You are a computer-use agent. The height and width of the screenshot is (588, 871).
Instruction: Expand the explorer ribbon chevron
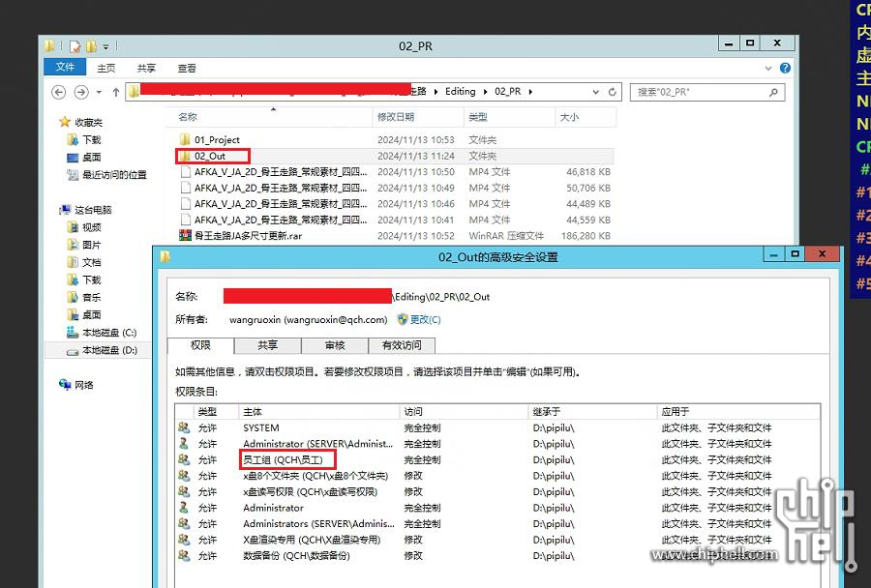point(768,69)
